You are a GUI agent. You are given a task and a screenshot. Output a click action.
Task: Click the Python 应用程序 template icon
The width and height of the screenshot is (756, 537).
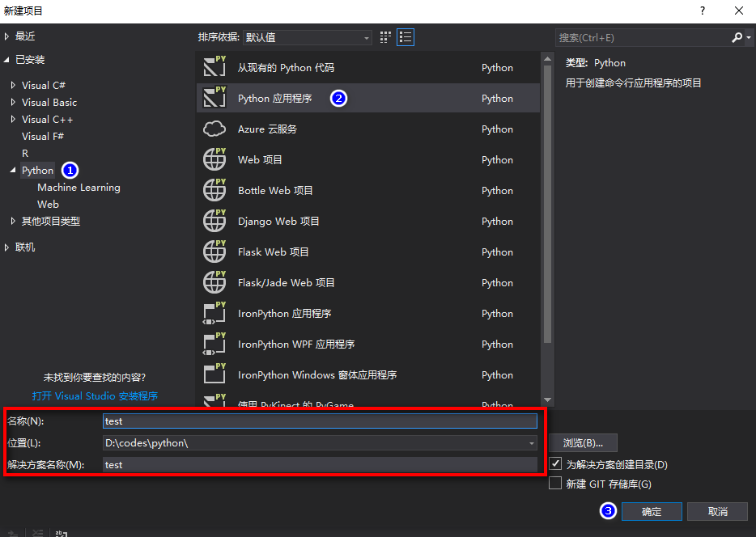(x=214, y=98)
